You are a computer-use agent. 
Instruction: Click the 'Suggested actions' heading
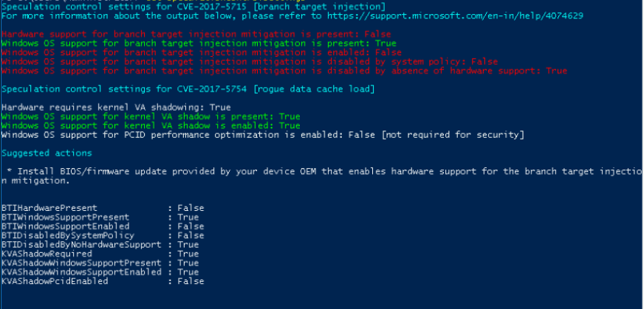click(47, 153)
